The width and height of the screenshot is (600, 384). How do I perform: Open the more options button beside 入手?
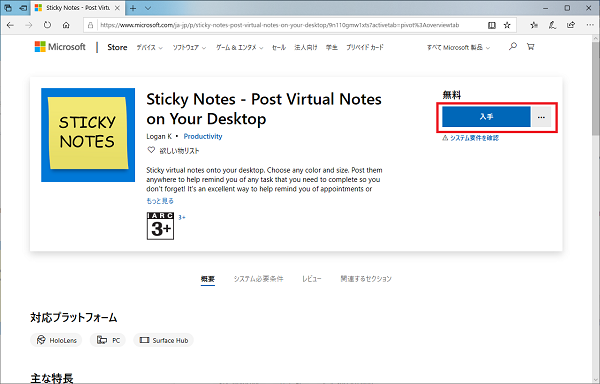click(541, 117)
